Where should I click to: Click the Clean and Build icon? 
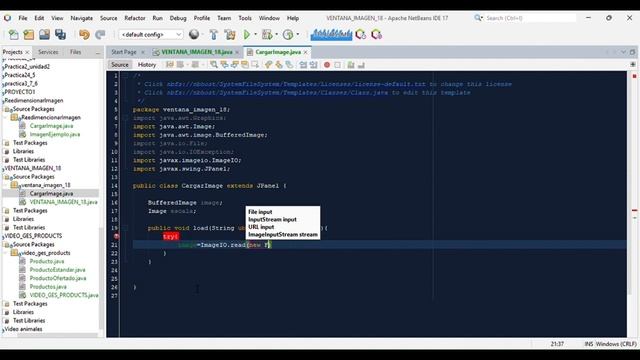[230, 35]
